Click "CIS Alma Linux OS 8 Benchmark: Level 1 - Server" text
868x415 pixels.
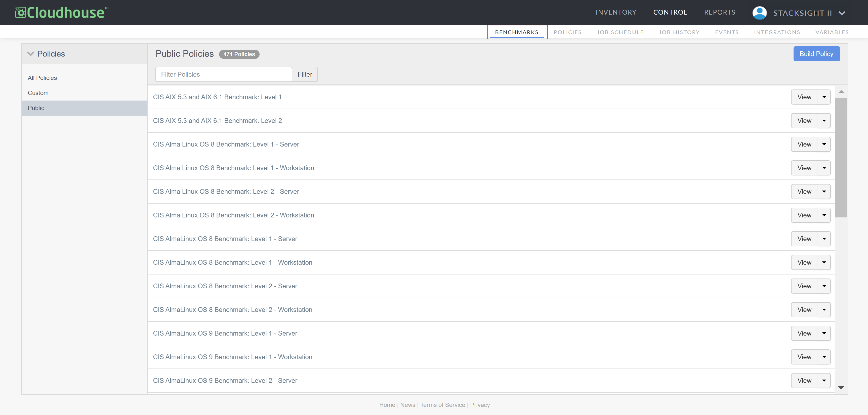pos(226,144)
